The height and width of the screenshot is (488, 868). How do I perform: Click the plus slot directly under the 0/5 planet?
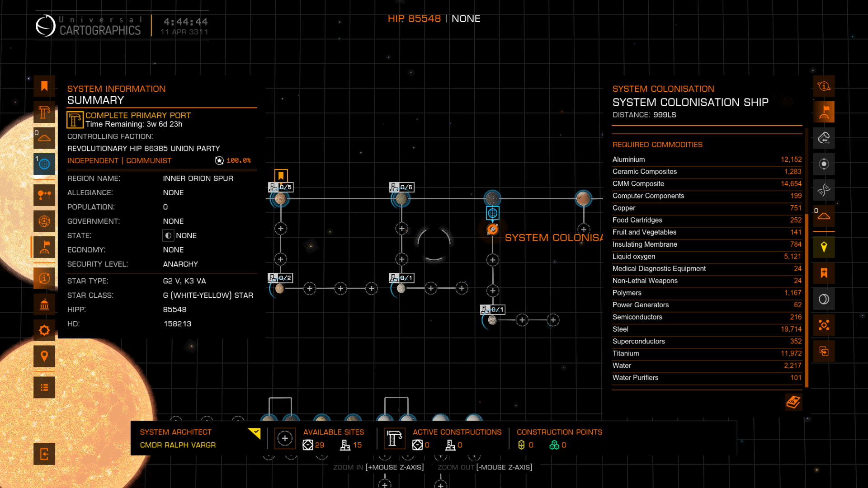tap(281, 229)
